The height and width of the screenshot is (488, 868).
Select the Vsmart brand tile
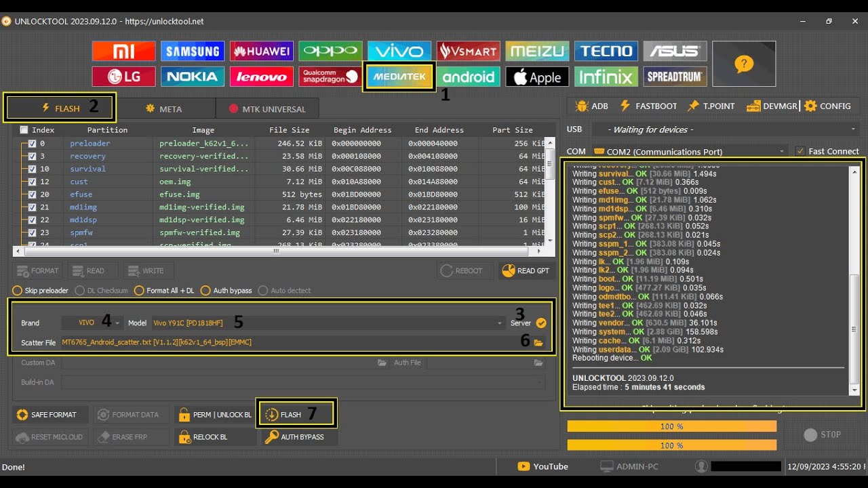(x=469, y=51)
